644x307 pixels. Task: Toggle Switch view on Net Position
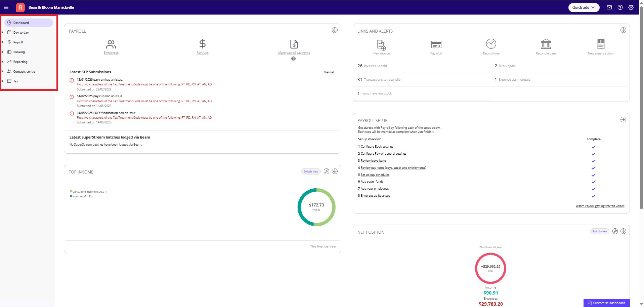[x=599, y=231]
